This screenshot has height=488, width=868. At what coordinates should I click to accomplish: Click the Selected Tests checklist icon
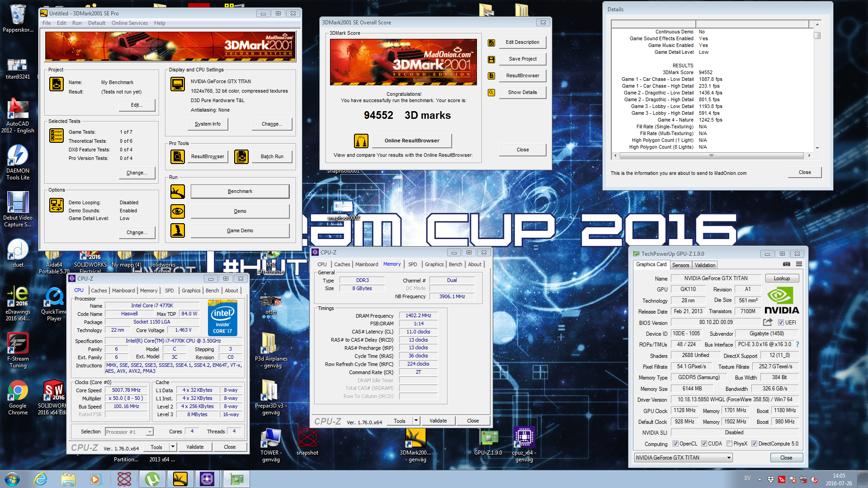point(57,136)
